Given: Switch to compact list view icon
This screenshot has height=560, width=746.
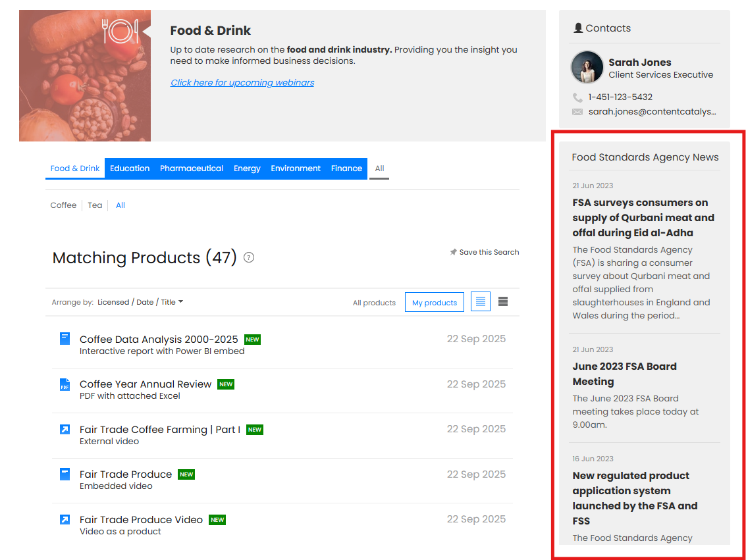Looking at the screenshot, I should click(x=503, y=302).
